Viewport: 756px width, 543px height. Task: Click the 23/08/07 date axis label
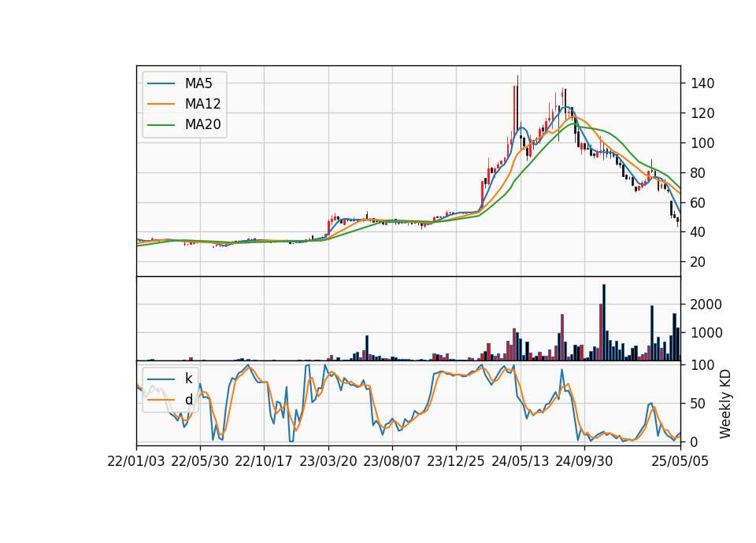392,461
